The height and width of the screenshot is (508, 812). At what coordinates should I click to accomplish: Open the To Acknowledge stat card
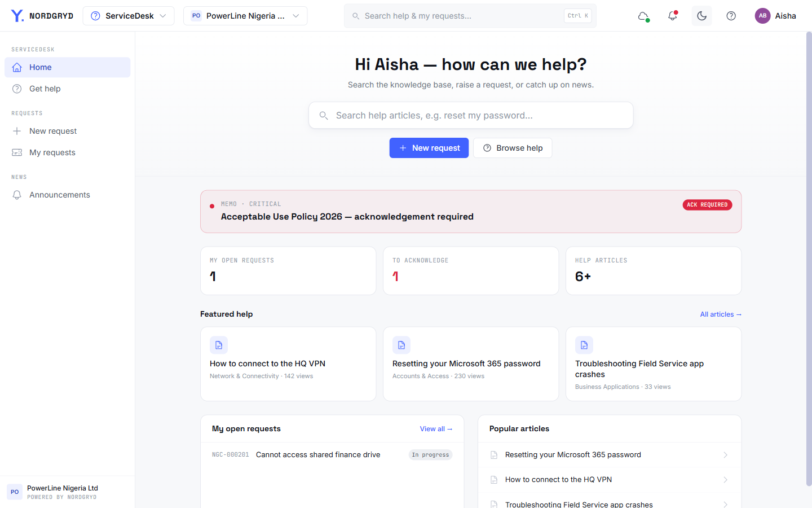471,270
